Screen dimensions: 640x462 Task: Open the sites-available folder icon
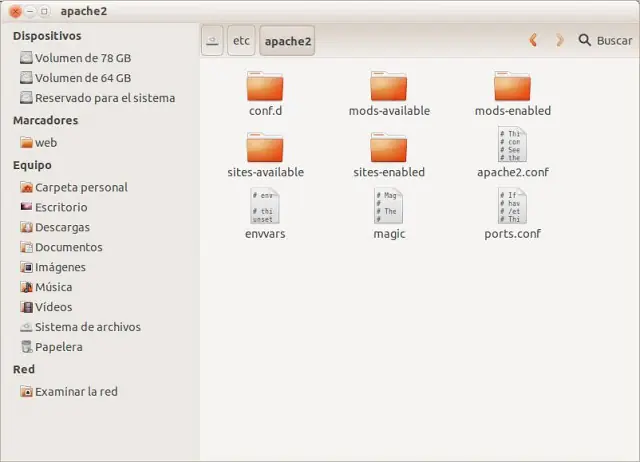[265, 148]
